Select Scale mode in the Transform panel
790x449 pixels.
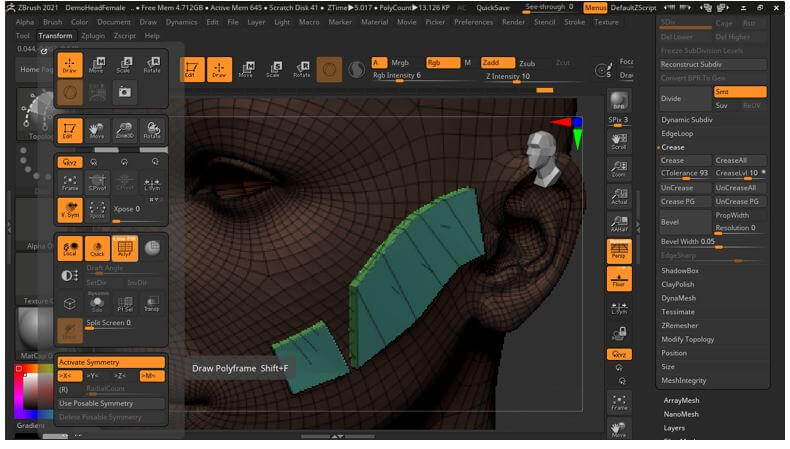tap(124, 65)
